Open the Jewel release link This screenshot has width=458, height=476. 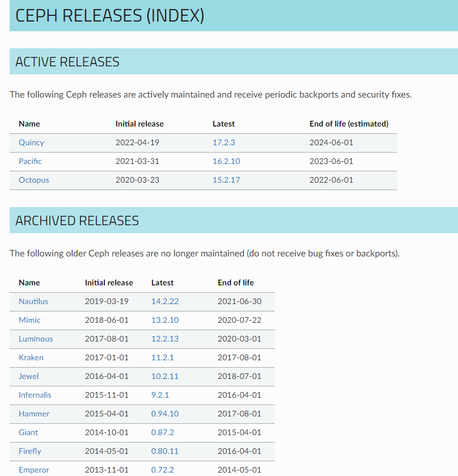28,376
